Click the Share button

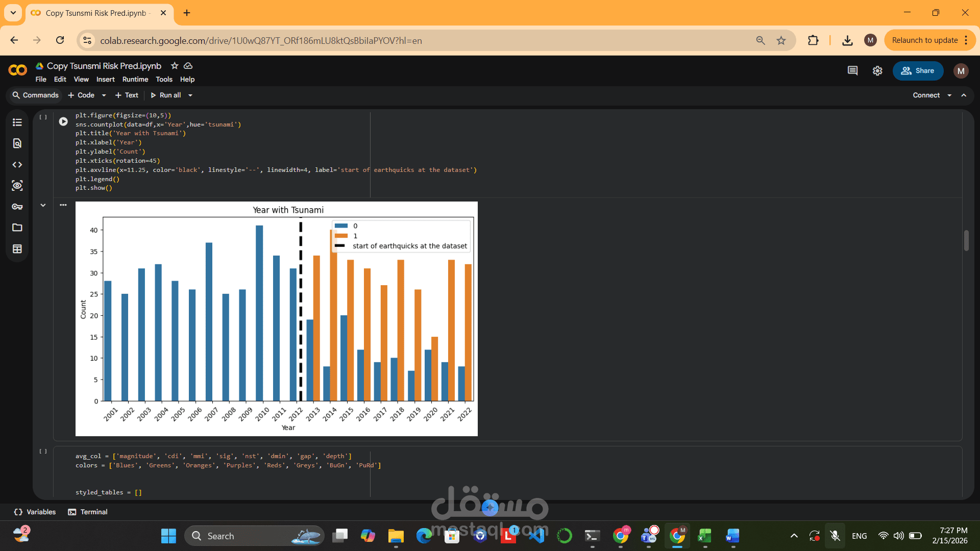[918, 71]
